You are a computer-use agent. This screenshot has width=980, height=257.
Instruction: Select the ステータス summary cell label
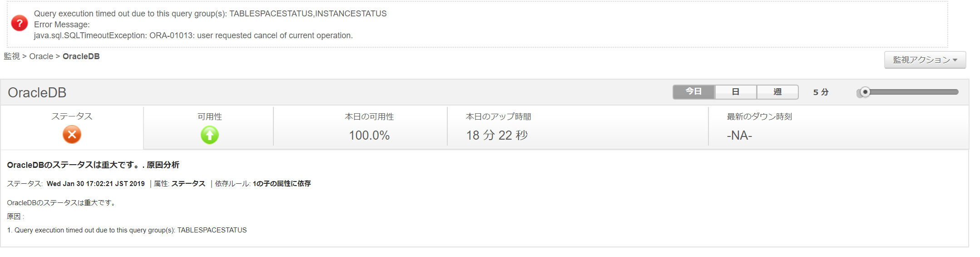(x=72, y=116)
